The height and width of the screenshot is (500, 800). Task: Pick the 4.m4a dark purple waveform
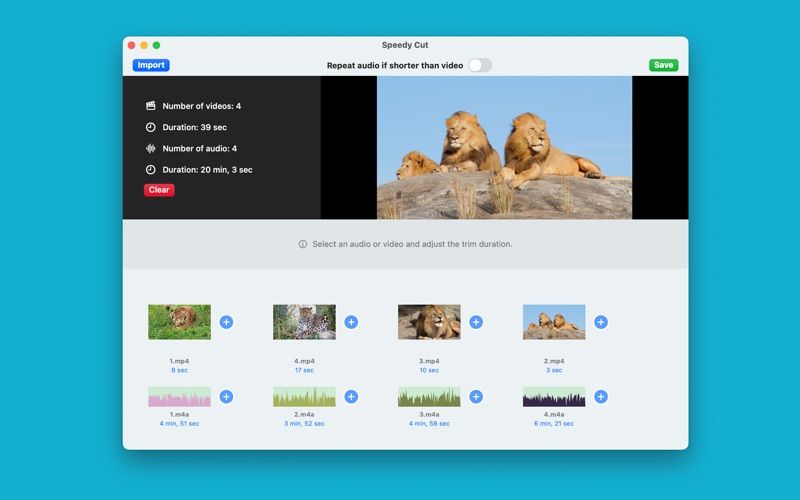pyautogui.click(x=554, y=397)
